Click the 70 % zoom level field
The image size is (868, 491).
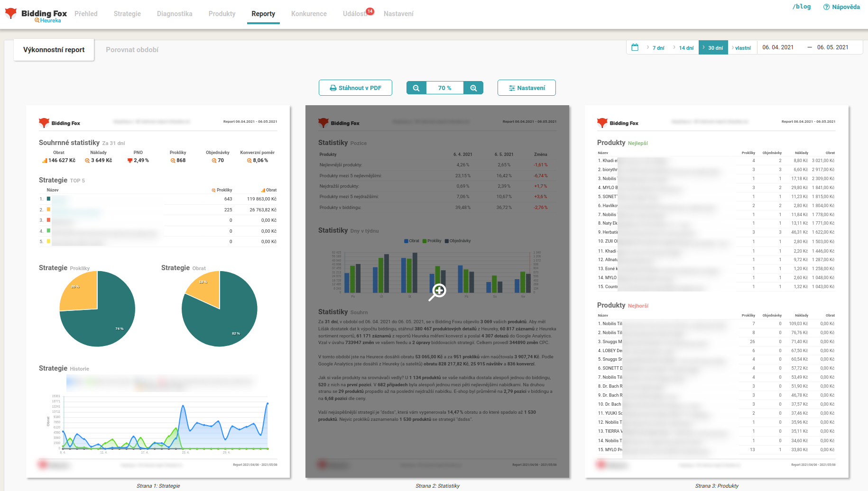coord(445,88)
